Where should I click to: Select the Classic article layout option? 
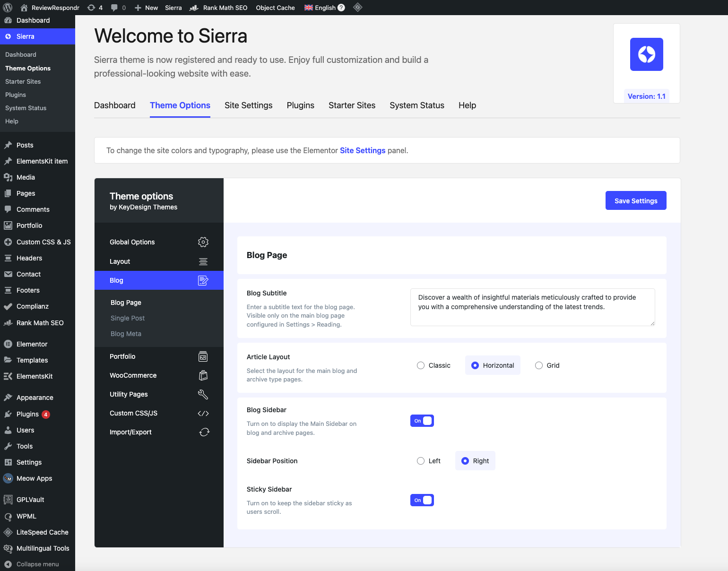pyautogui.click(x=421, y=365)
